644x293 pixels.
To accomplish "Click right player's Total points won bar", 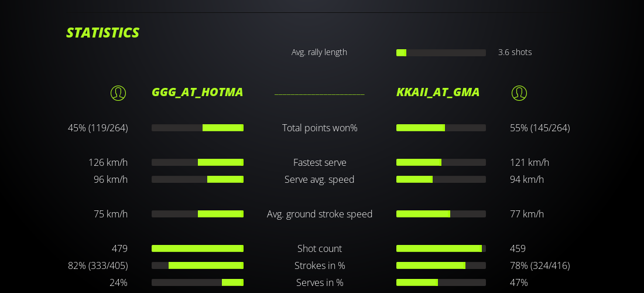I will 441,128.
